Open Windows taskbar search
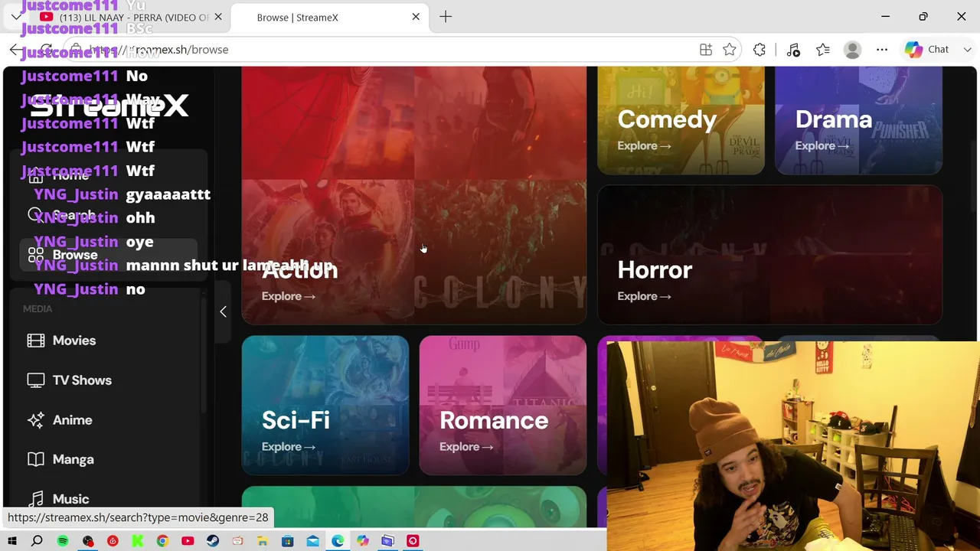Viewport: 980px width, 551px height. click(37, 542)
